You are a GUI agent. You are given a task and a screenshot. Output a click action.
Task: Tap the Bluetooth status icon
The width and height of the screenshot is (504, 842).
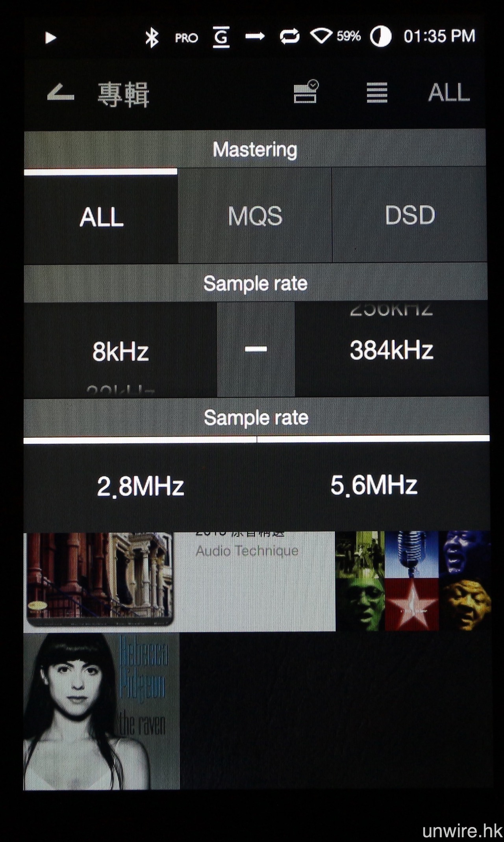[x=152, y=38]
